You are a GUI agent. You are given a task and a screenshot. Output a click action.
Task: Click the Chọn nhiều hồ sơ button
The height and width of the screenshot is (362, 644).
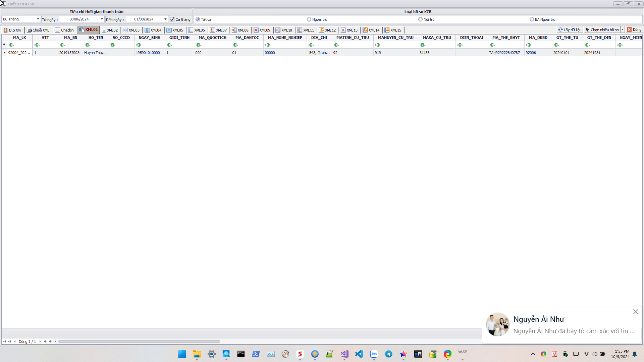click(x=602, y=30)
